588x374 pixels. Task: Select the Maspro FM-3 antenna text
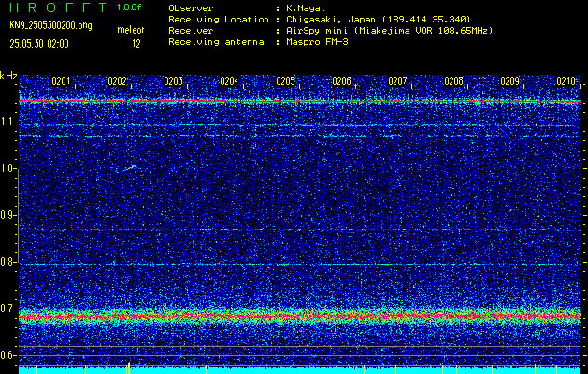point(317,42)
